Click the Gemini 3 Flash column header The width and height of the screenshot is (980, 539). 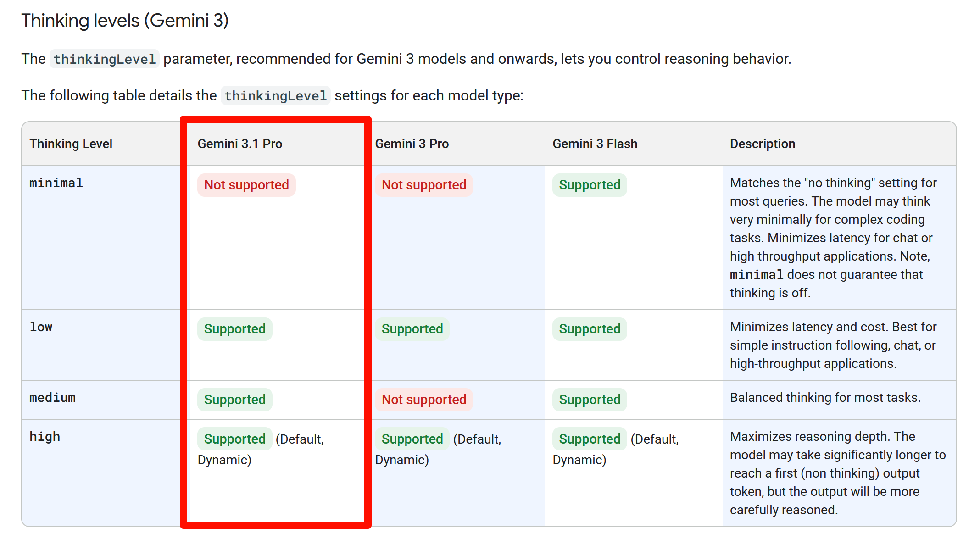(x=595, y=144)
